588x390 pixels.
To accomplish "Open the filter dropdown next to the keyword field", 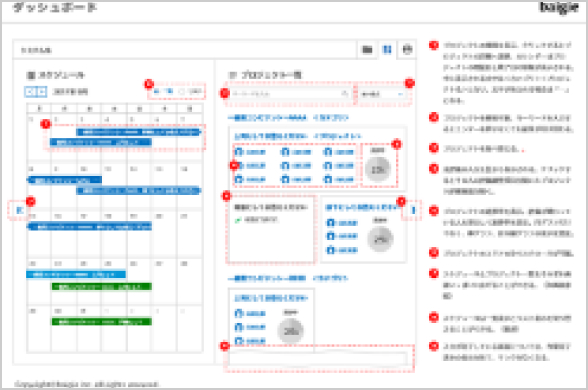I will [382, 94].
